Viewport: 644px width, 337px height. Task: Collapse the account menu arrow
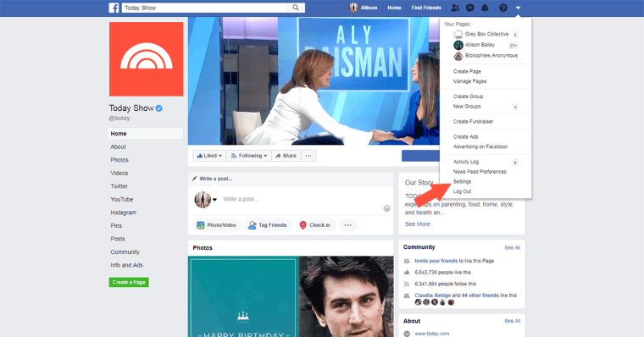coord(518,8)
